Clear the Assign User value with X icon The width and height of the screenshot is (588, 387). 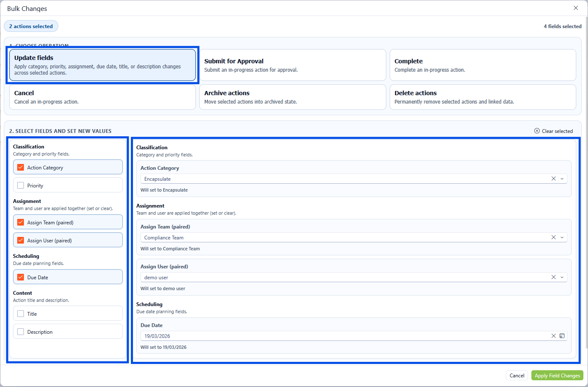553,277
